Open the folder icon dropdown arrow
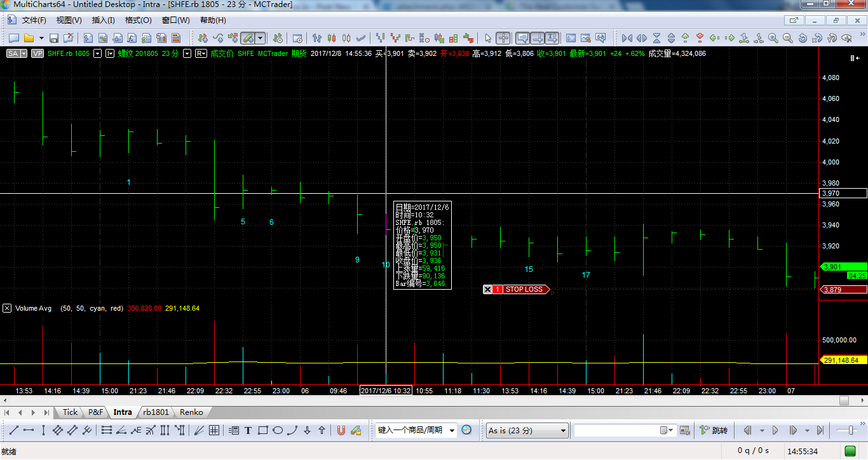Screen dimensions: 868x460 click(41, 38)
